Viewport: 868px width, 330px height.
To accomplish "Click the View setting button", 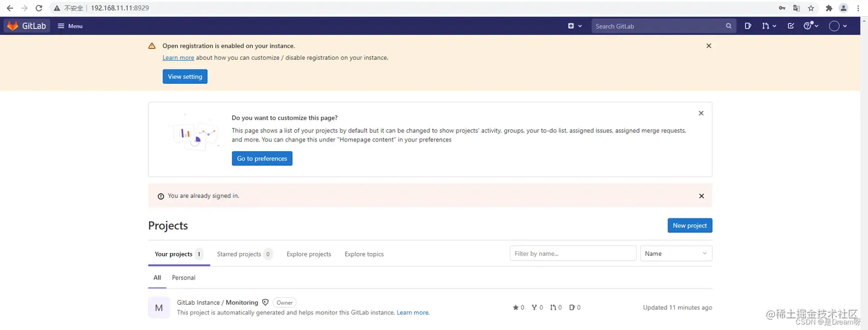I will [x=185, y=76].
